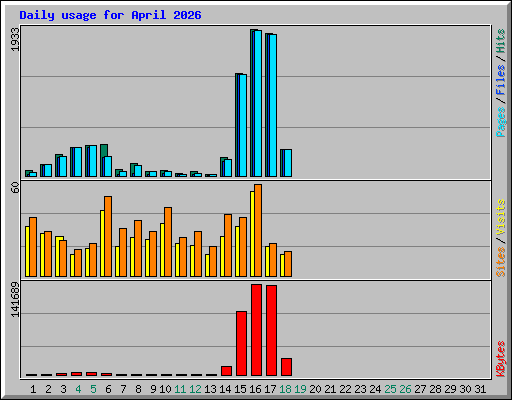Click day 31 on the x-axis
This screenshot has height=400, width=512.
480,389
